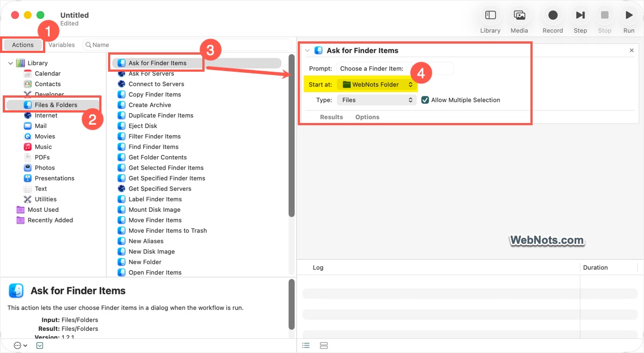Remove the Ask for Finder Items action
Viewport: 644px width, 353px height.
tap(632, 50)
